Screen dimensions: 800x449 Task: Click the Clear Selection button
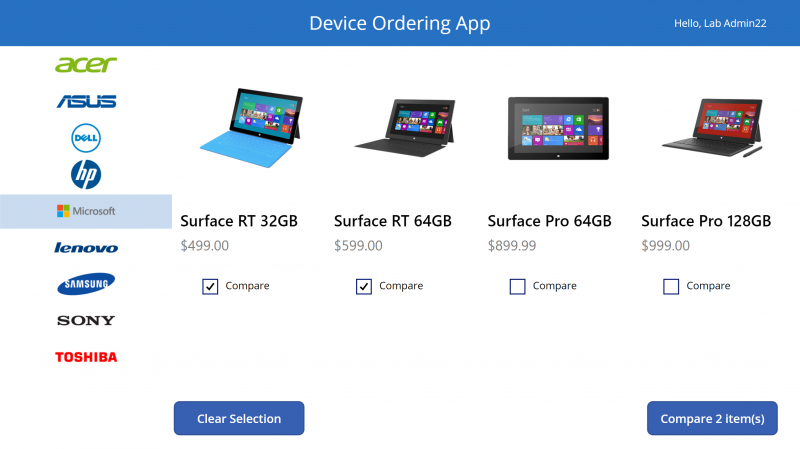239,418
